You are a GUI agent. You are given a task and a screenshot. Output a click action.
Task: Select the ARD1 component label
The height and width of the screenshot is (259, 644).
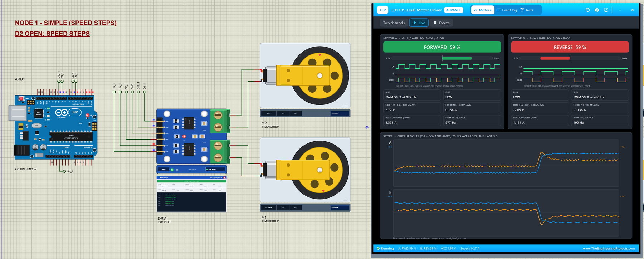pos(20,79)
